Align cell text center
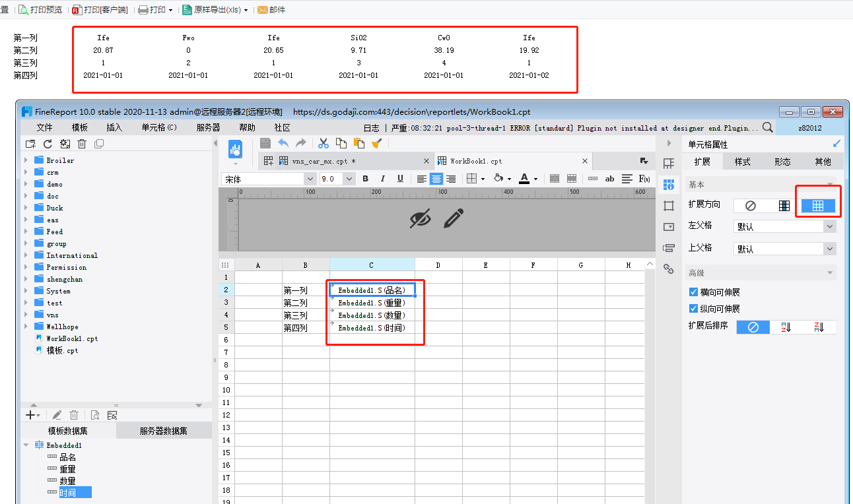 (x=436, y=179)
